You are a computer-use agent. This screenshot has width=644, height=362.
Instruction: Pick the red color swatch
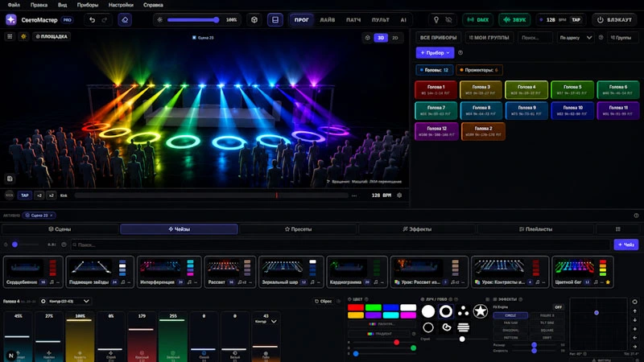coord(356,307)
